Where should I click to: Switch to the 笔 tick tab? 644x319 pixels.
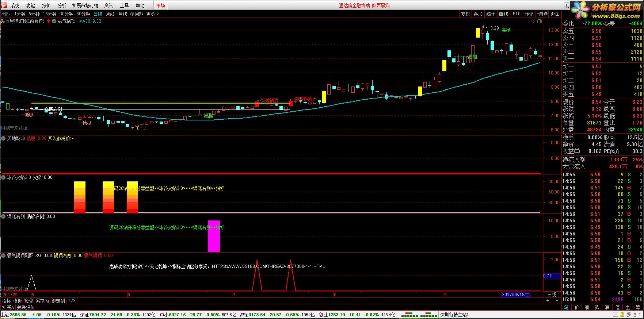click(567, 307)
